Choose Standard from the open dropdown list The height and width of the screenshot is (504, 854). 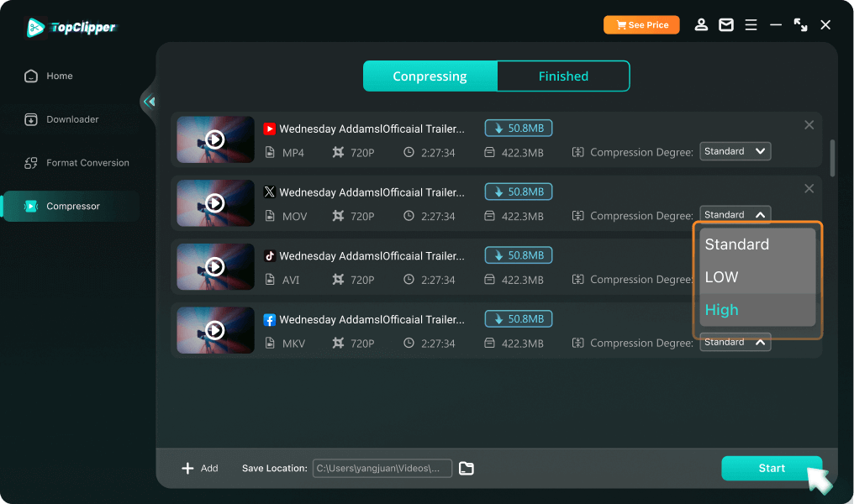point(757,244)
